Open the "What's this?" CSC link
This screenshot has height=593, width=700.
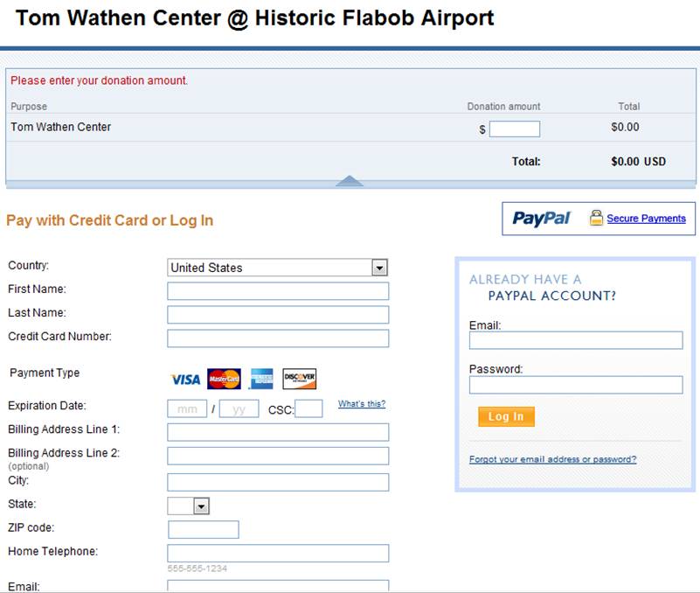[x=362, y=403]
